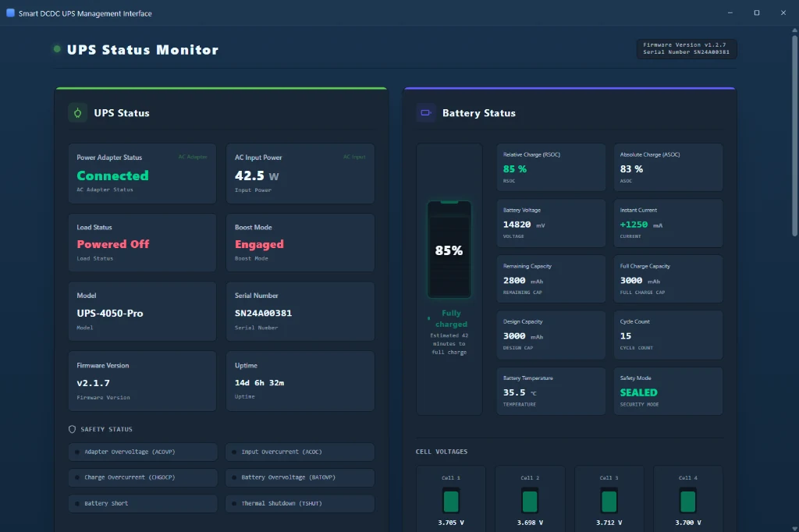This screenshot has width=799, height=532.
Task: Click the green "Connected" adapter status value
Action: (112, 176)
